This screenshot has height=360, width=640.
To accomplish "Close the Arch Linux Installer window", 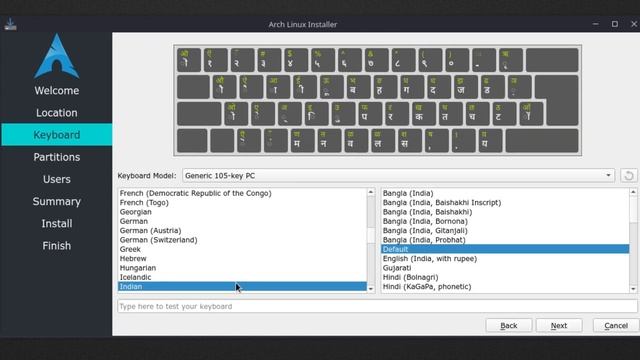I will [x=634, y=24].
